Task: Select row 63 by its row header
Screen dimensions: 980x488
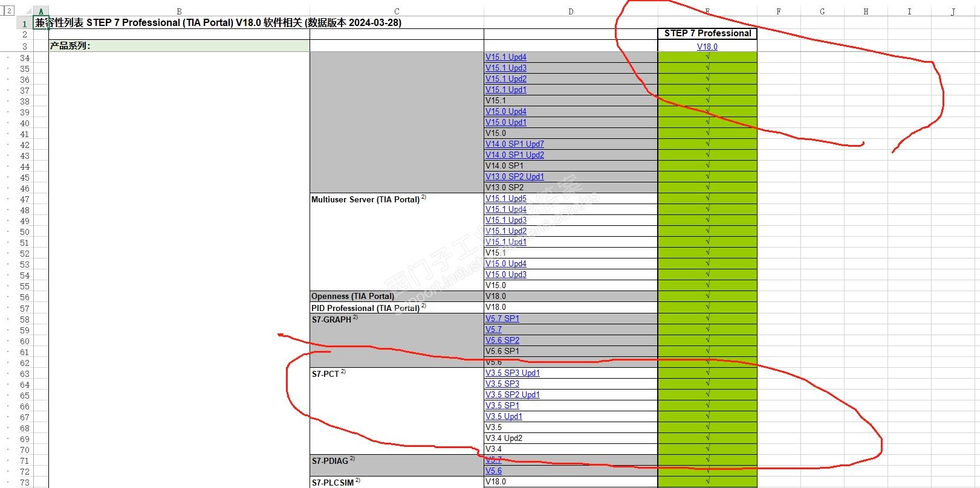Action: click(x=25, y=374)
